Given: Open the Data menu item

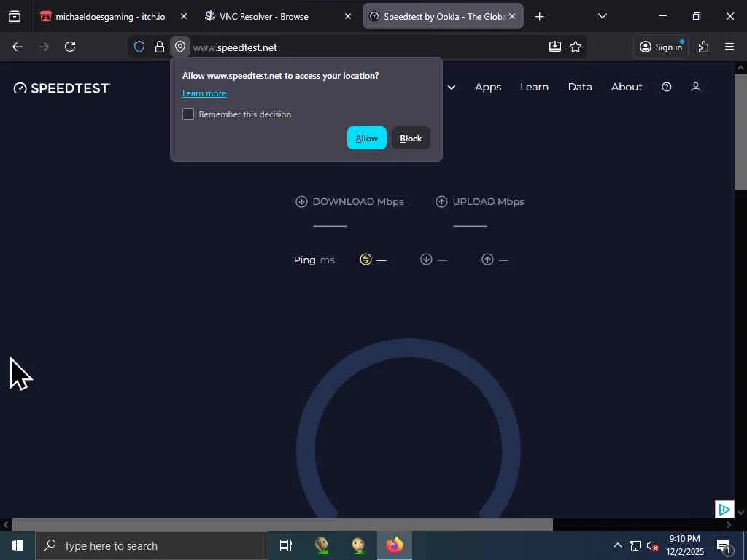Looking at the screenshot, I should (580, 87).
